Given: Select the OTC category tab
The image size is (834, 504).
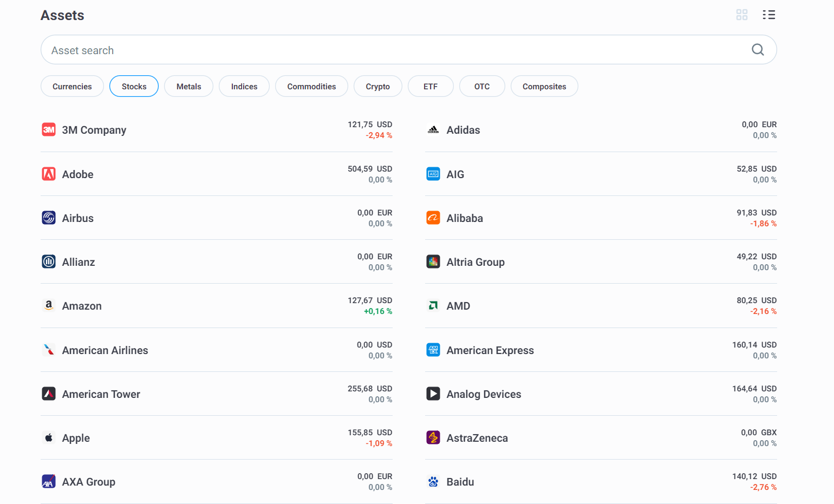Looking at the screenshot, I should [x=482, y=86].
